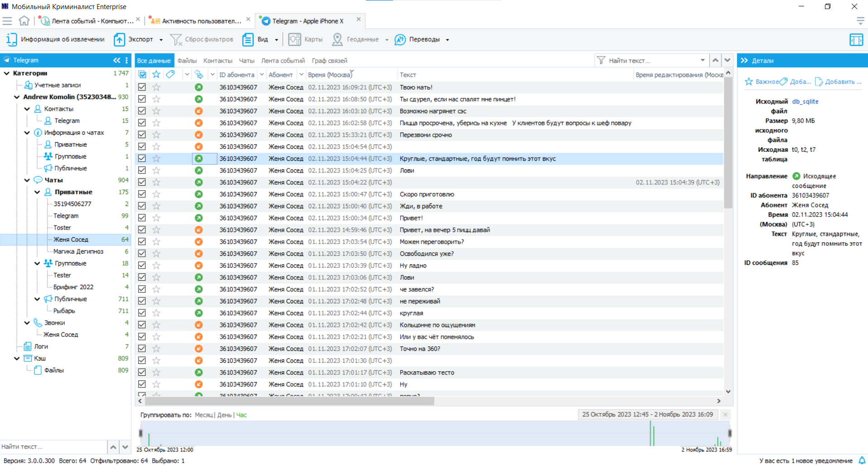Image resolution: width=868 pixels, height=465 pixels.
Task: Jump to previous search result in table
Action: pyautogui.click(x=715, y=60)
